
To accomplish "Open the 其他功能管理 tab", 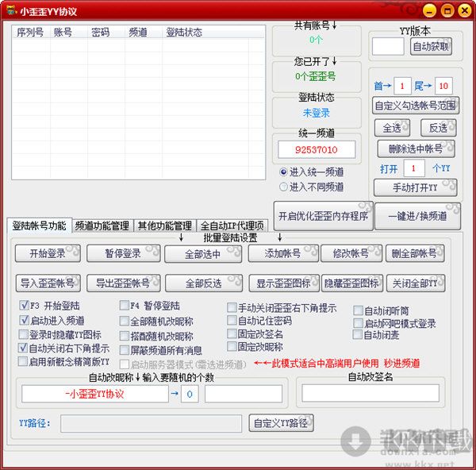I will point(163,225).
